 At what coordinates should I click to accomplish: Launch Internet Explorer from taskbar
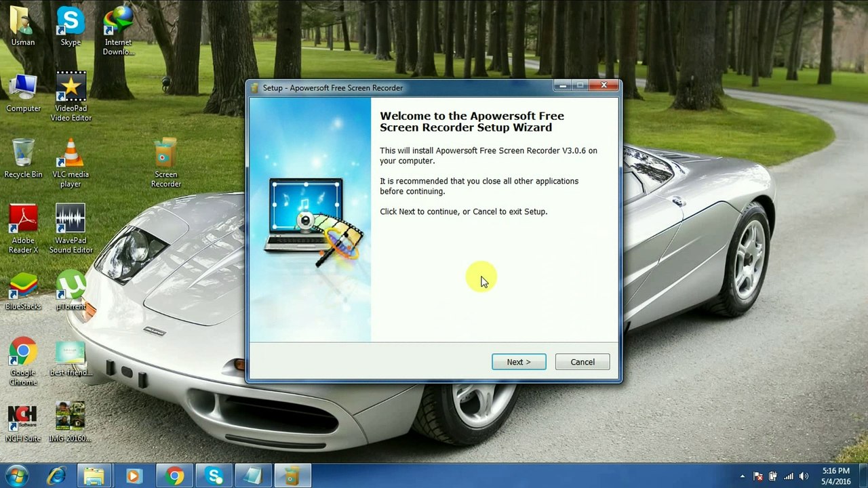(56, 476)
